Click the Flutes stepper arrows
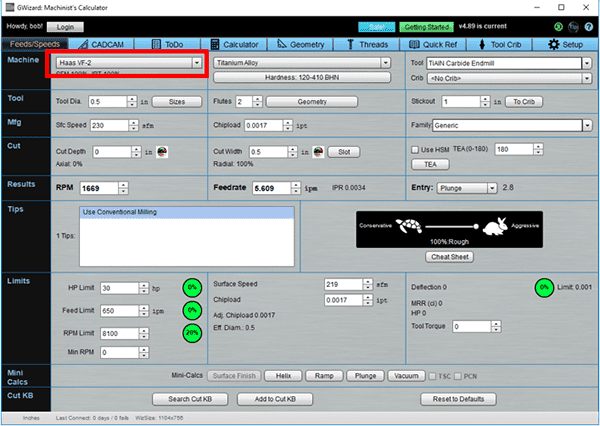This screenshot has width=600, height=426. point(257,102)
